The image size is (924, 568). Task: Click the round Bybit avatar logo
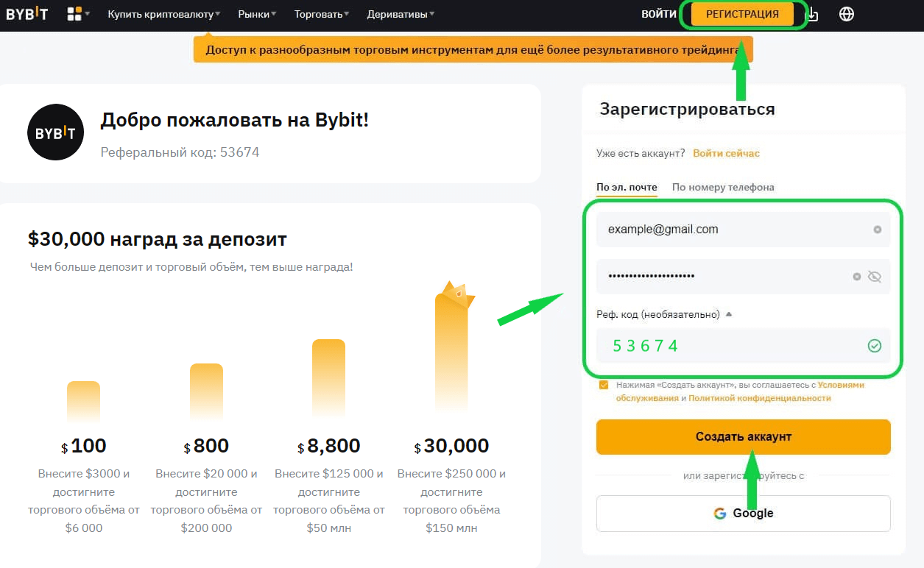56,132
